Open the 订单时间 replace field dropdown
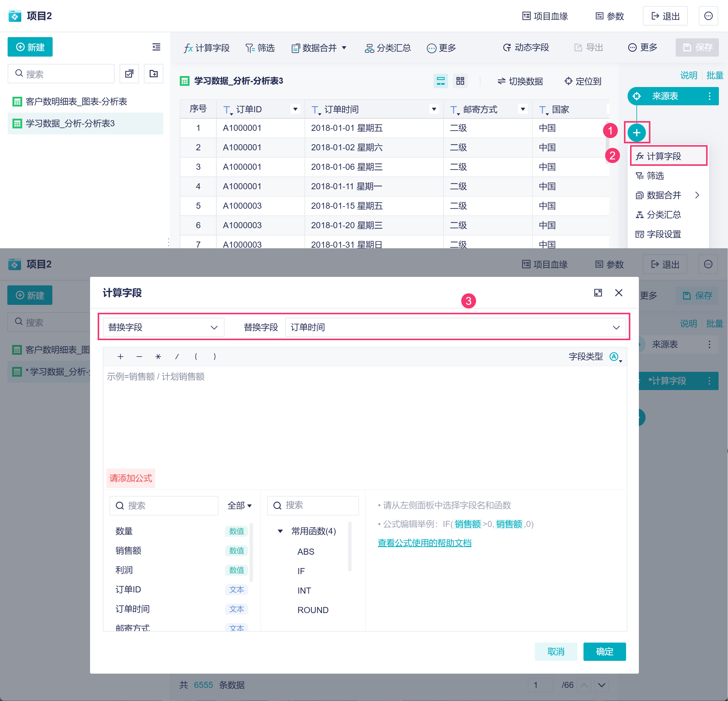Image resolution: width=728 pixels, height=701 pixels. click(x=455, y=327)
